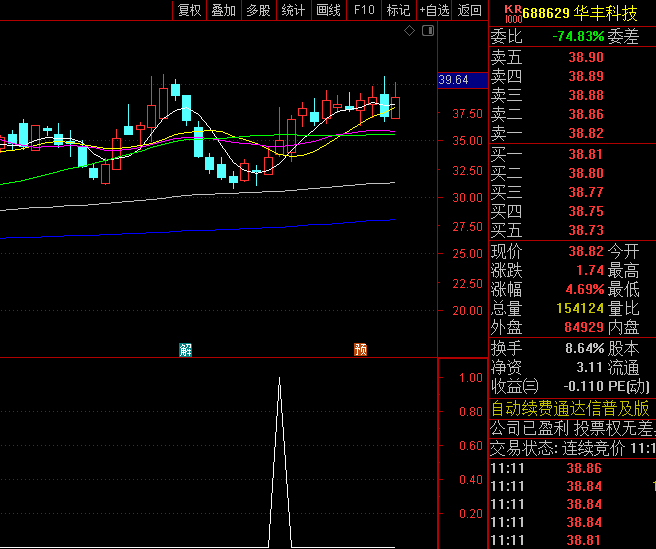
Task: Select stock title 688629 华丰科技
Action: coord(580,13)
